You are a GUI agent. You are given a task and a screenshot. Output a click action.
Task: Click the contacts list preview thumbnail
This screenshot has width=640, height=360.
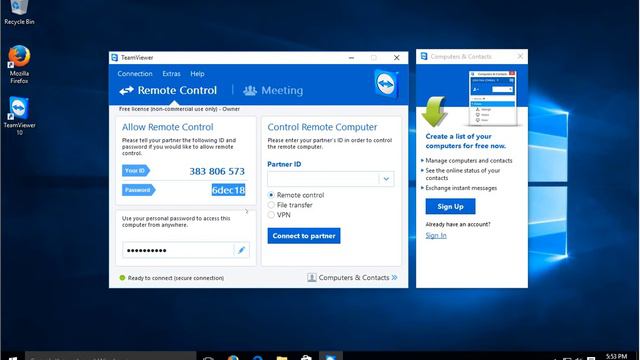tap(492, 98)
